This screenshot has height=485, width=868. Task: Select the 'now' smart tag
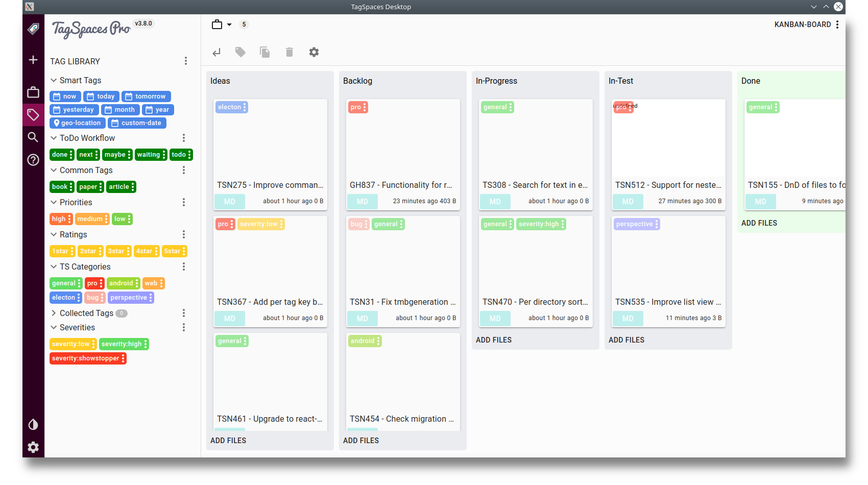tap(65, 96)
